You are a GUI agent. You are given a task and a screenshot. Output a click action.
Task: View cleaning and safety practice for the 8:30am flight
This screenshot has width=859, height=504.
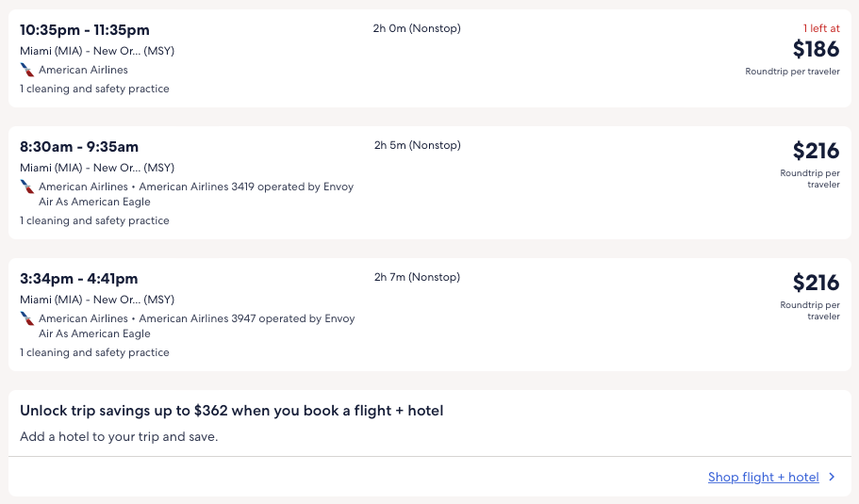94,220
